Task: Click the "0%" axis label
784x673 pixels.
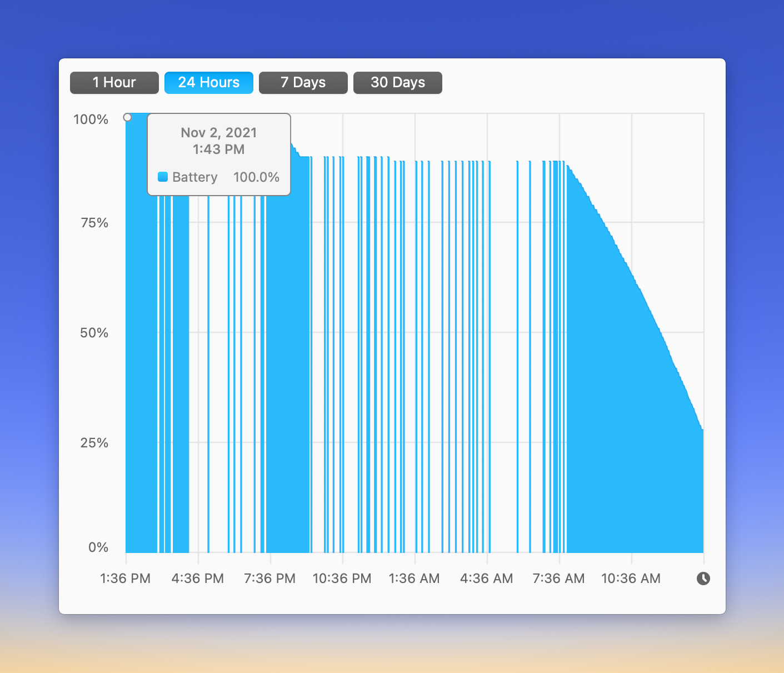Action: point(98,547)
